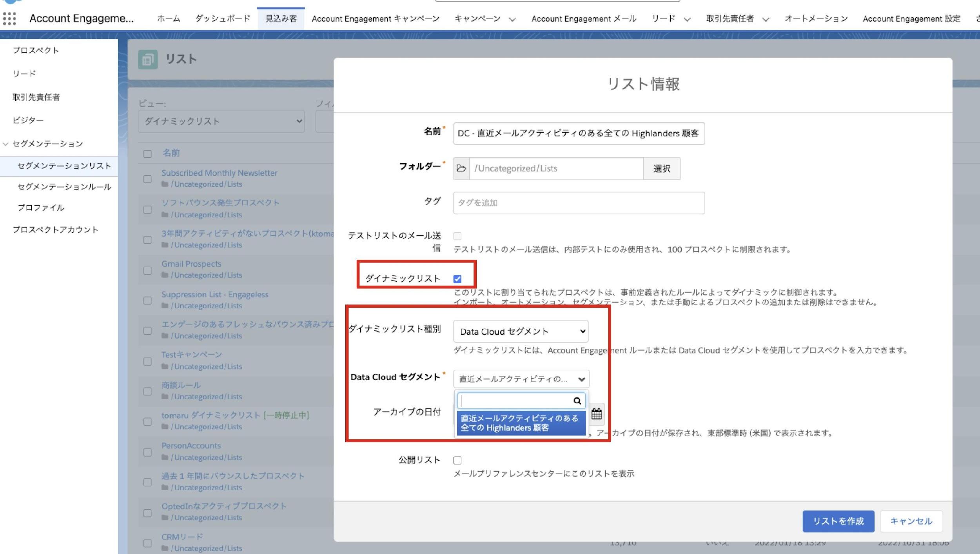This screenshot has height=554, width=980.
Task: Click the リストを作成 button
Action: [x=838, y=521]
